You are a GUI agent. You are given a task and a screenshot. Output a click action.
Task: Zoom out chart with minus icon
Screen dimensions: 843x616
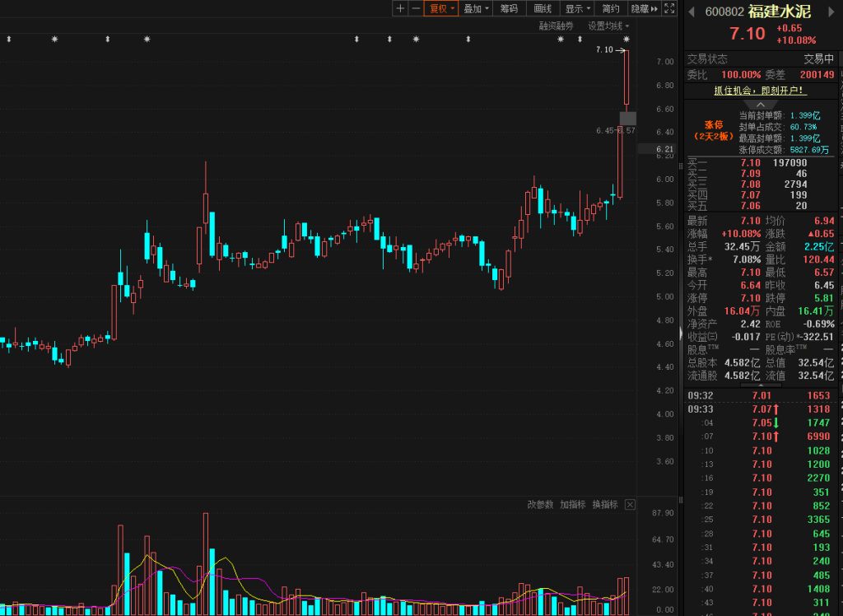(416, 8)
